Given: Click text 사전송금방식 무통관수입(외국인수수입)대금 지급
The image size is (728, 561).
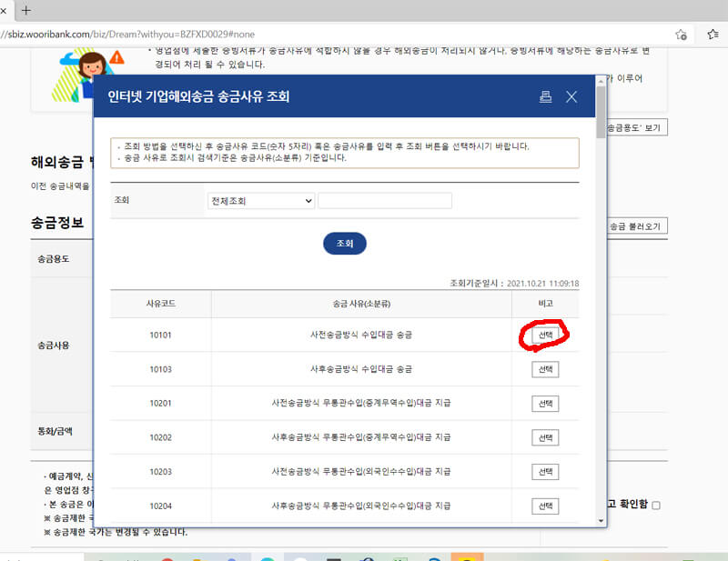Looking at the screenshot, I should click(361, 472).
